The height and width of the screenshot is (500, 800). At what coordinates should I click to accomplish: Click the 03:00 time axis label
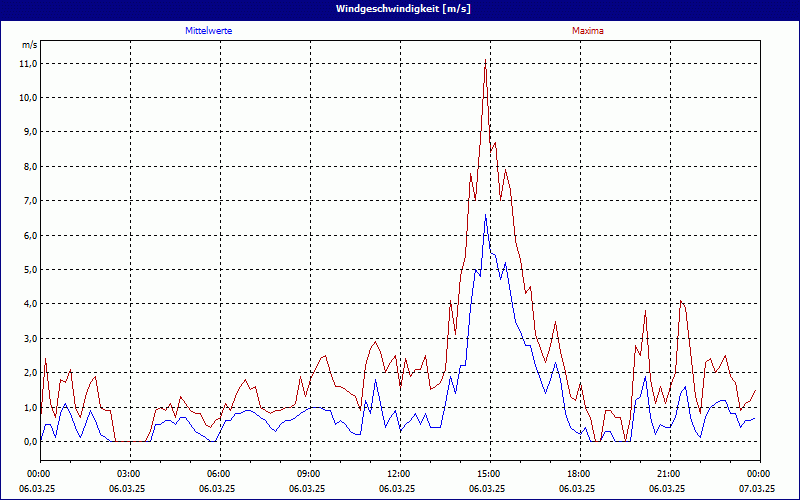pos(129,474)
